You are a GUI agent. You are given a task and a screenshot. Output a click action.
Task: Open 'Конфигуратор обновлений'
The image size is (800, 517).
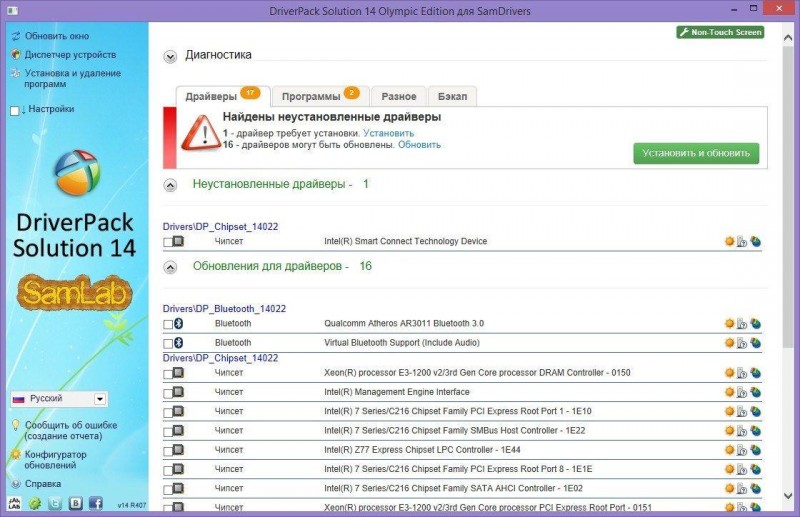pos(56,460)
